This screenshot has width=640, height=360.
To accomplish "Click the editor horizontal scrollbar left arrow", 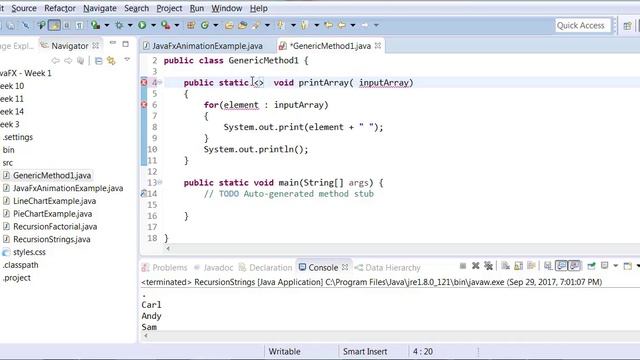I will [168, 248].
